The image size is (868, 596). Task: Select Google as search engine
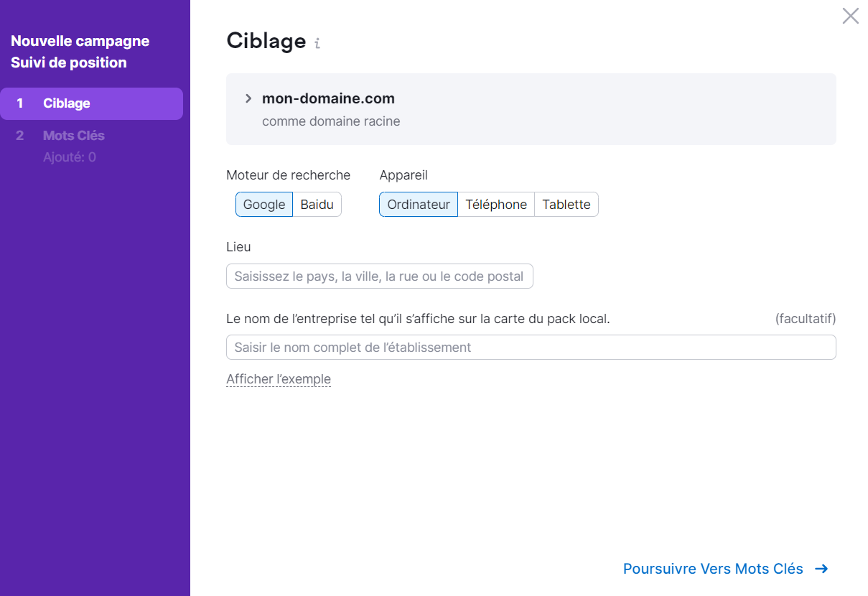pyautogui.click(x=264, y=205)
